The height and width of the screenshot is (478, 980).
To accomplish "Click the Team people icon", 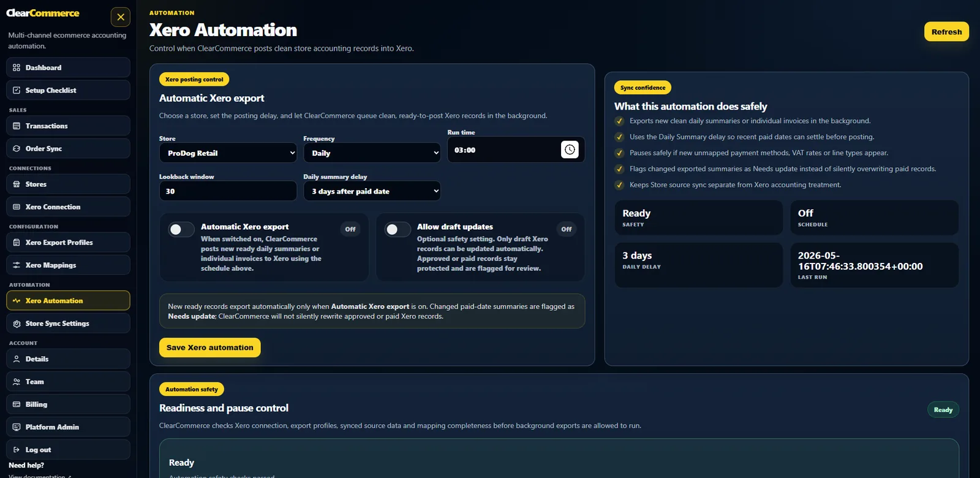I will pos(17,381).
